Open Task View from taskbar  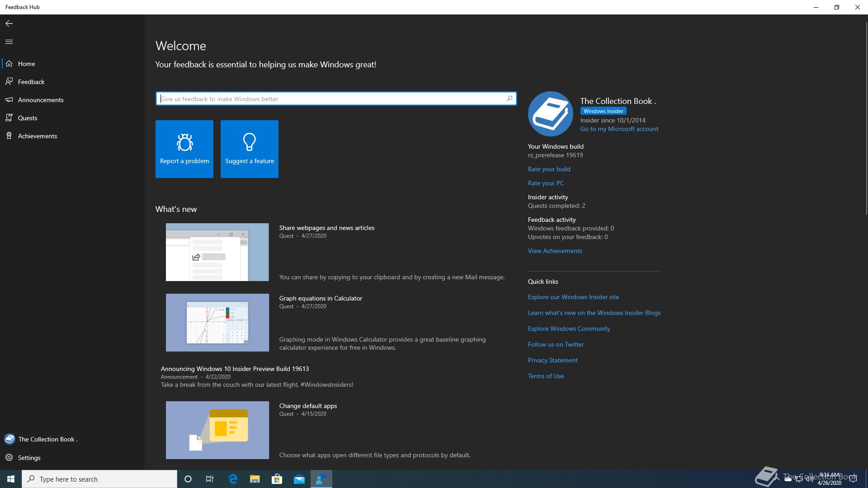tap(210, 479)
